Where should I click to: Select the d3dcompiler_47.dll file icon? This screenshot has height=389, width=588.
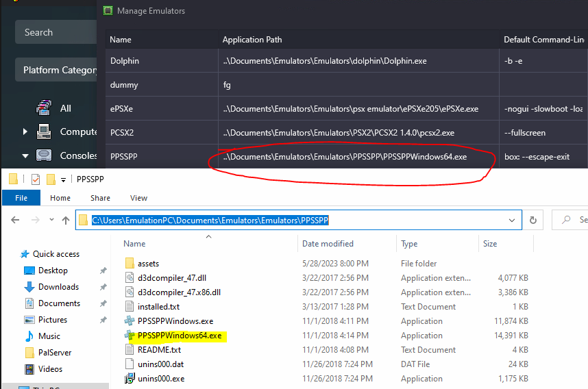click(x=130, y=277)
